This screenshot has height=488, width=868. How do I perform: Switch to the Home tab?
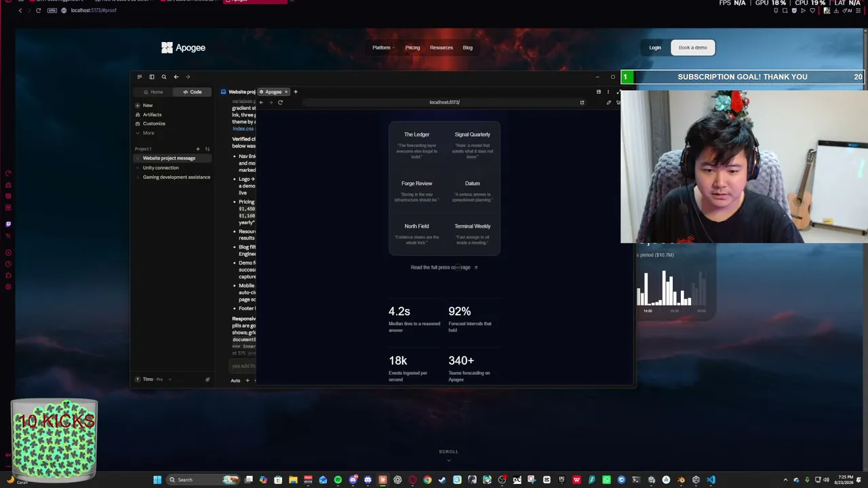pyautogui.click(x=153, y=91)
